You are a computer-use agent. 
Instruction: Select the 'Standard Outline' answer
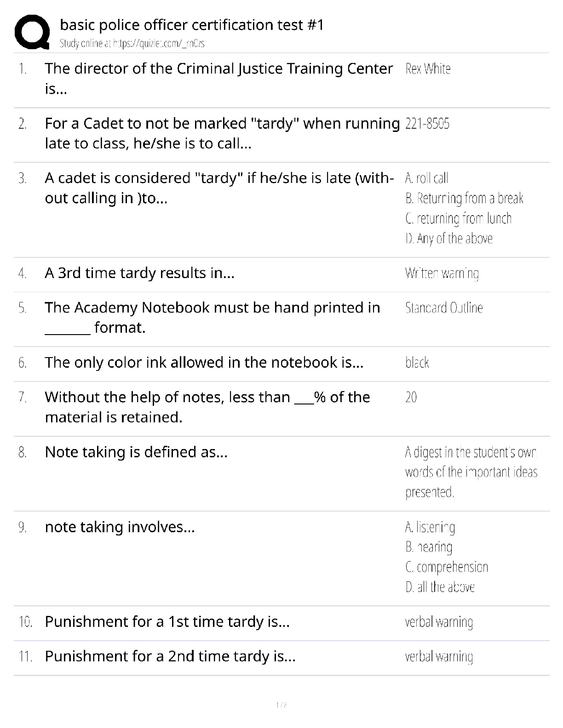tap(444, 308)
